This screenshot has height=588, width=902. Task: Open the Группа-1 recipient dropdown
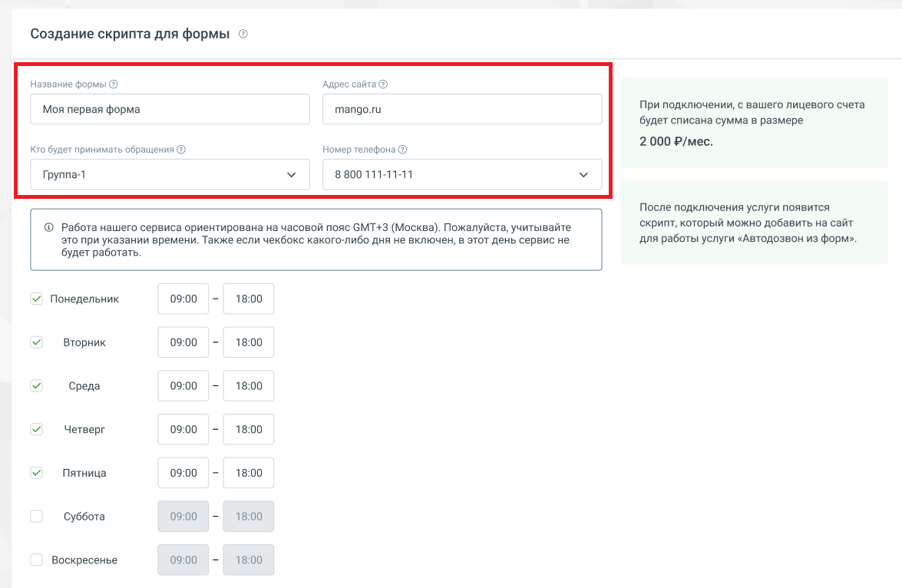(170, 174)
